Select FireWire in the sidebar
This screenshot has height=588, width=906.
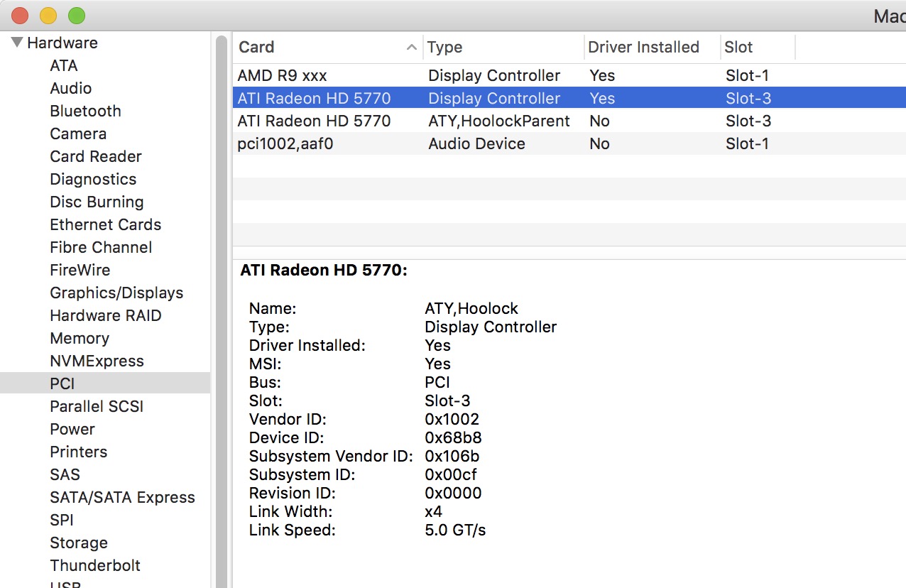click(x=80, y=270)
